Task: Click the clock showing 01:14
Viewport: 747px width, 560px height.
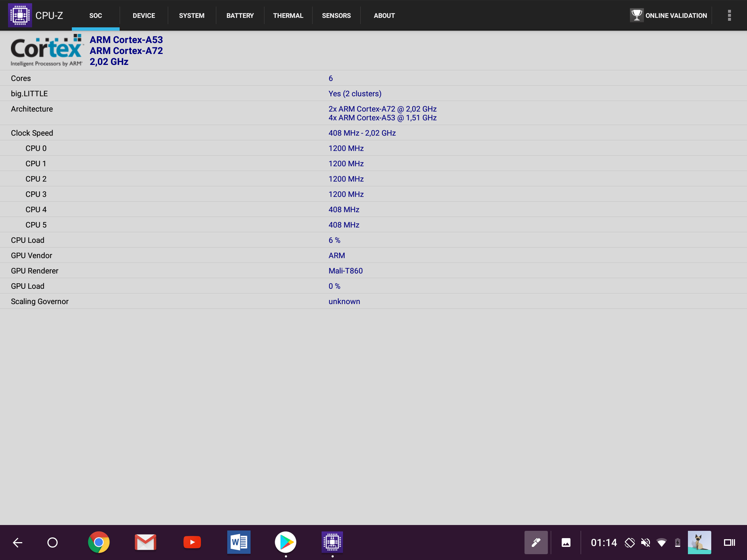Action: (x=604, y=542)
